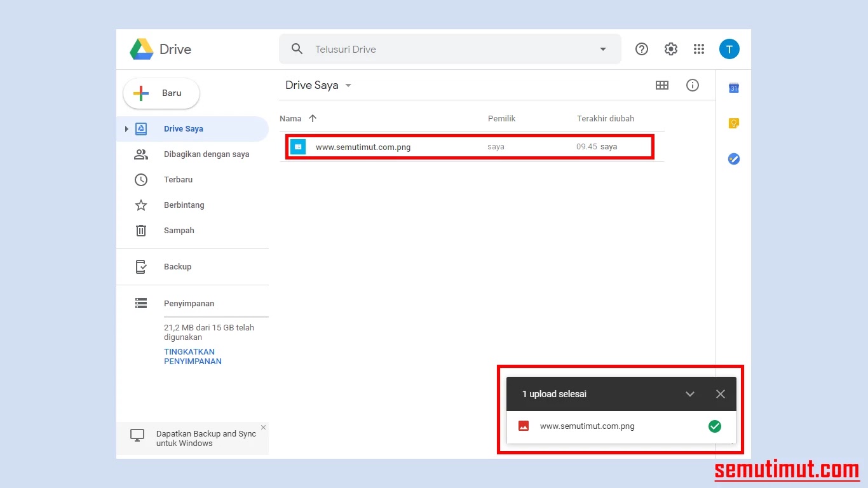This screenshot has height=488, width=868.
Task: Collapse the upload selesai panel
Action: click(690, 394)
